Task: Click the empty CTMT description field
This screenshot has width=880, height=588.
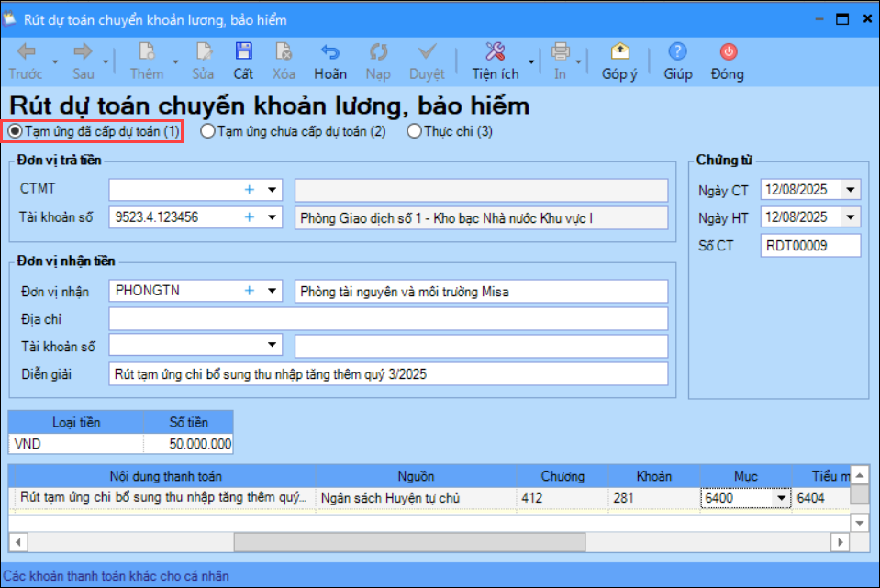Action: point(481,190)
